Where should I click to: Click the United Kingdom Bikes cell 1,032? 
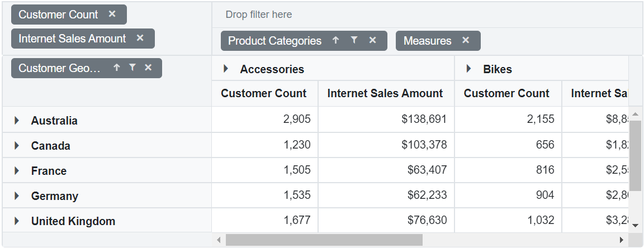(x=508, y=220)
